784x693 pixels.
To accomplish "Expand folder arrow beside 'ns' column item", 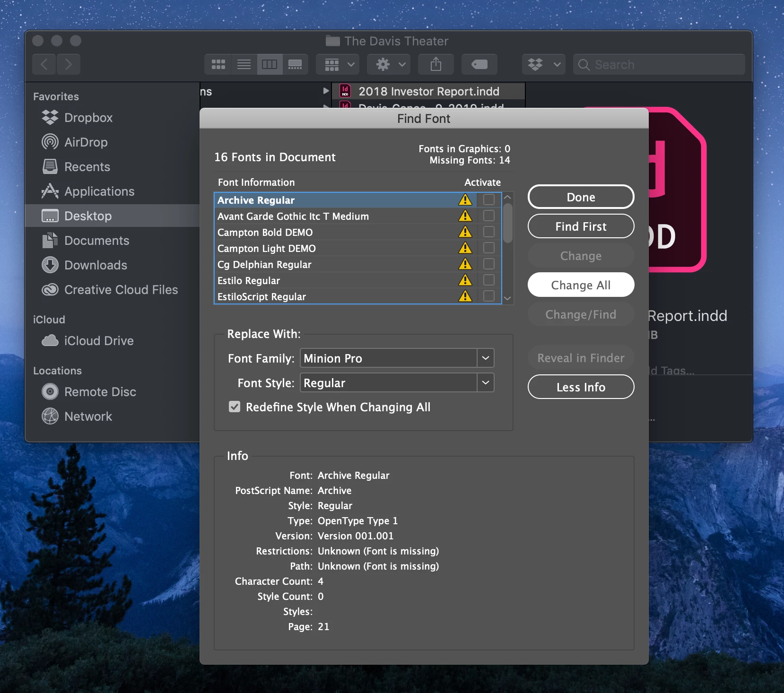I will coord(326,91).
